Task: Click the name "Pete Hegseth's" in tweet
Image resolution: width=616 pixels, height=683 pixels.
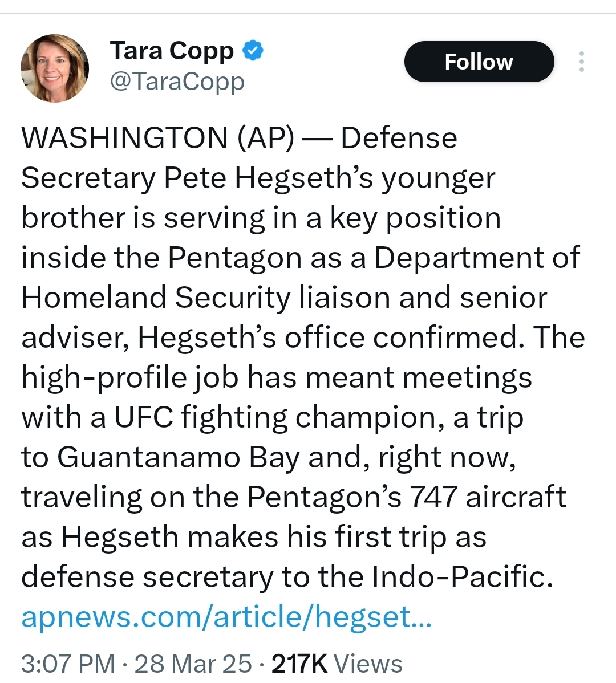Action: pyautogui.click(x=268, y=178)
